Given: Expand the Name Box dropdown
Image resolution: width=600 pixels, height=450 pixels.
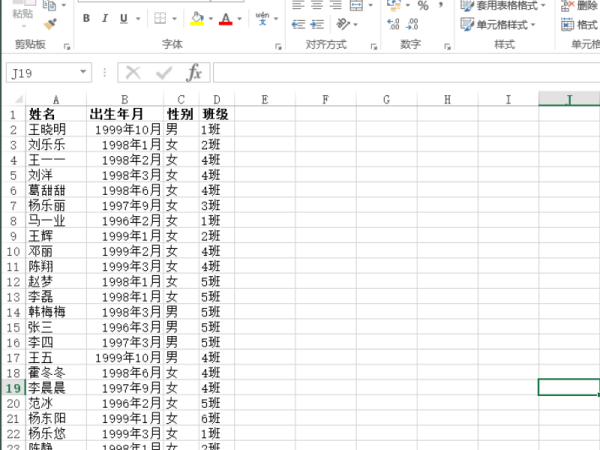Looking at the screenshot, I should coord(85,73).
